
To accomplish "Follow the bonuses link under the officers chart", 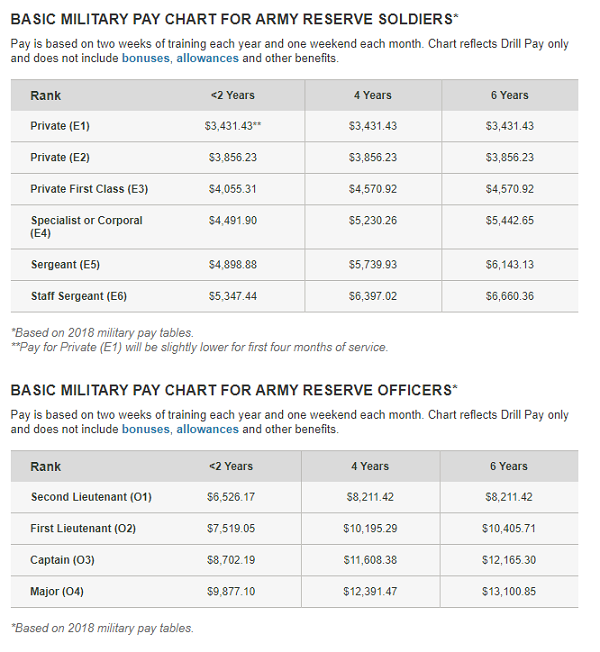I will 145,429.
